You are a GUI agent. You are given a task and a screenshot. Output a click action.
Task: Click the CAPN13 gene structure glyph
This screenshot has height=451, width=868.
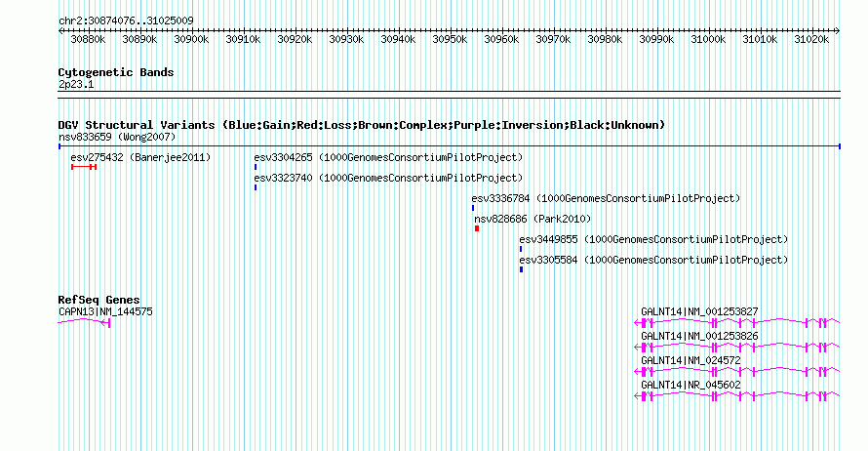point(84,322)
